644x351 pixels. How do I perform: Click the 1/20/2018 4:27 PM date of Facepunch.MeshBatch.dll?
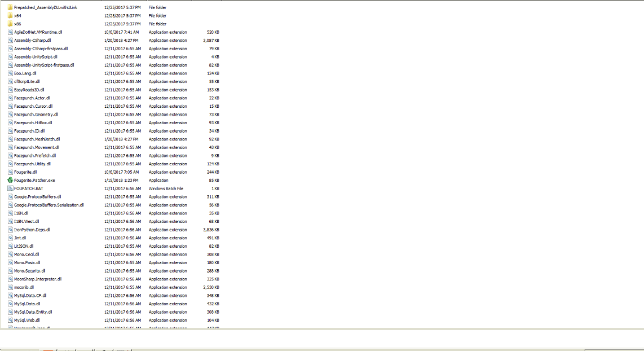point(121,139)
